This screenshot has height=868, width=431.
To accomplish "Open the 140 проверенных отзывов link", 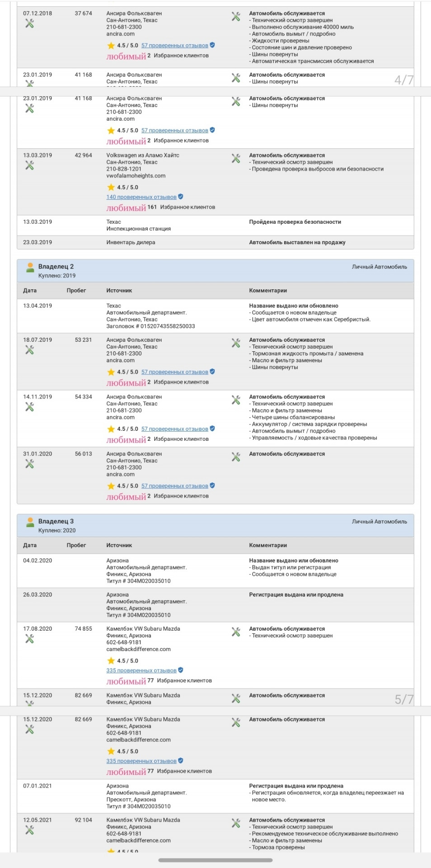I will point(141,197).
